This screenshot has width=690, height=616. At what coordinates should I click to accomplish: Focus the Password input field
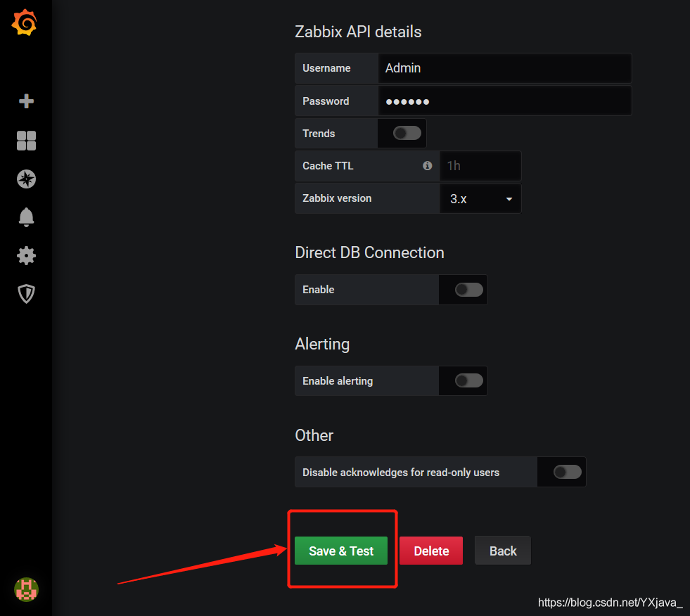tap(505, 101)
